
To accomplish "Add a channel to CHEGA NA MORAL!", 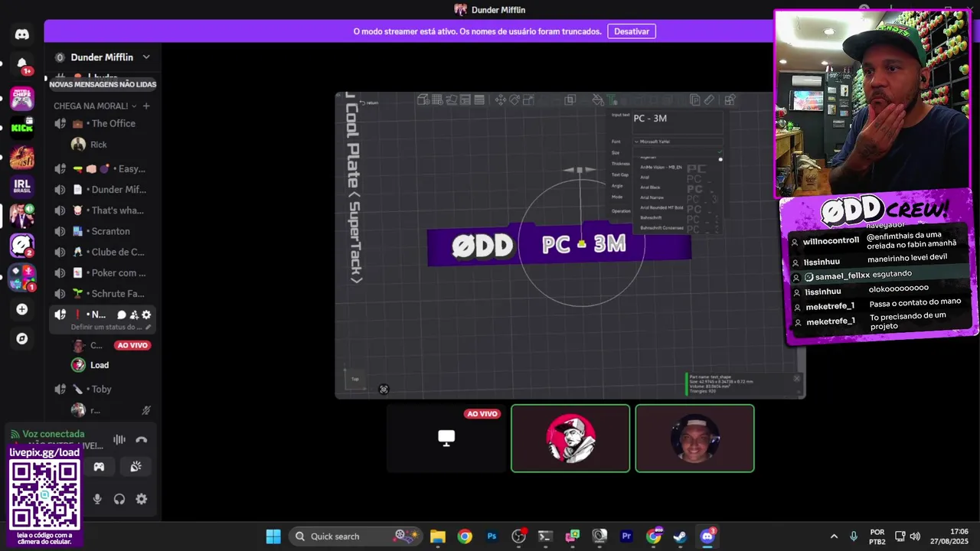I will [x=146, y=106].
